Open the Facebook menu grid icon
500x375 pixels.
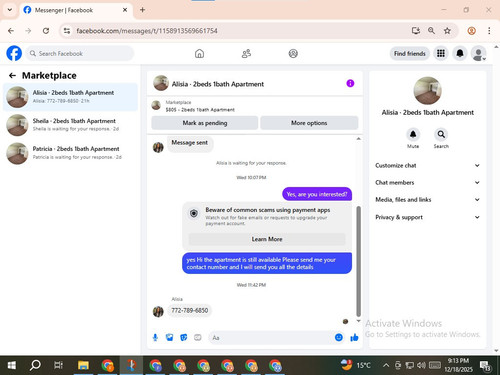tap(441, 53)
